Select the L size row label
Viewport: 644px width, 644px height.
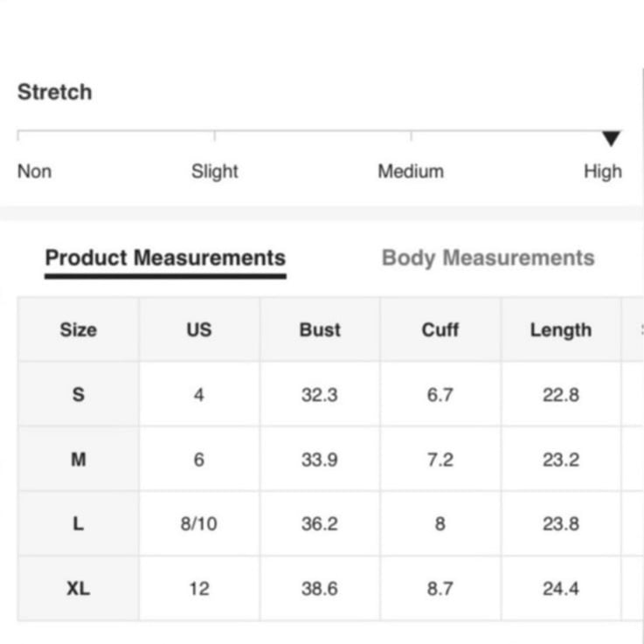(79, 523)
